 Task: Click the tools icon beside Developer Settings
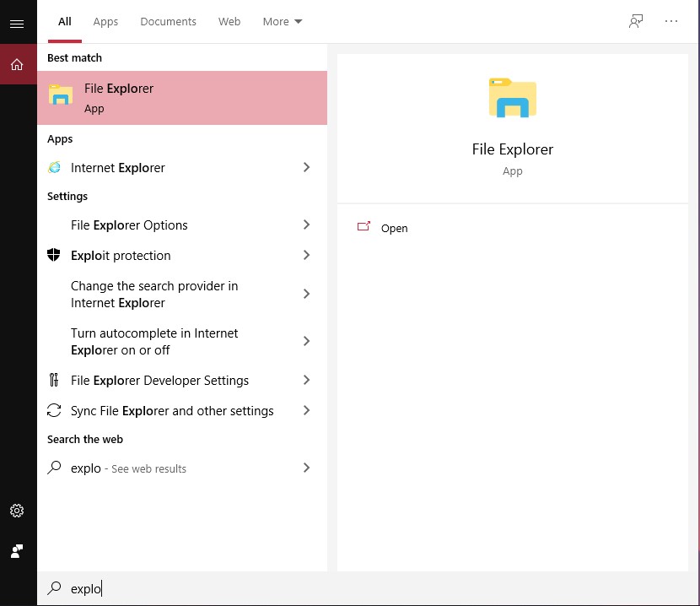click(54, 380)
